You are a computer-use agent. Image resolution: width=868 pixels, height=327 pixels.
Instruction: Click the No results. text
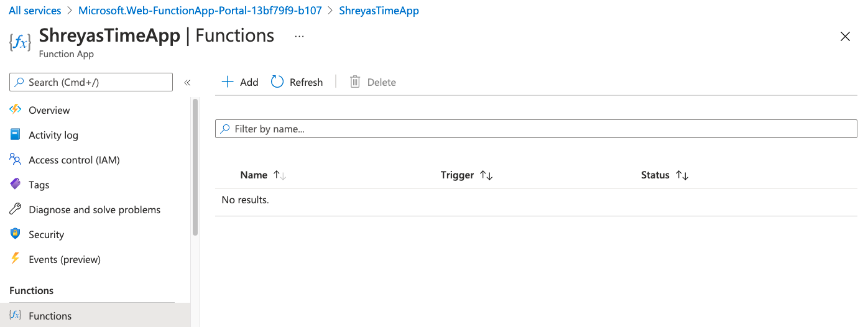[246, 200]
